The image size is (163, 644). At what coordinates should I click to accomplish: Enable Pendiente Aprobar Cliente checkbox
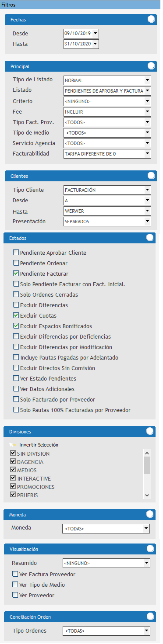point(16,253)
